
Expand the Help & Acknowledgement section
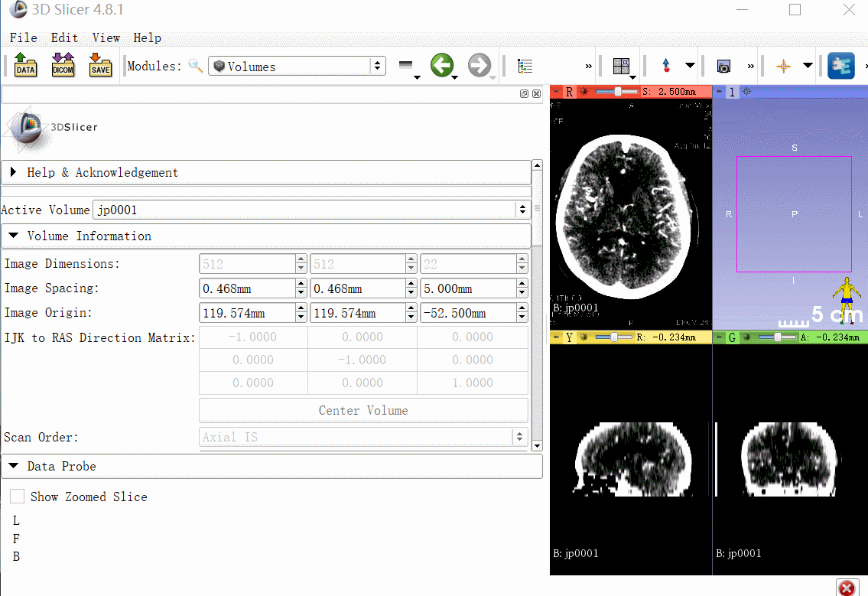266,172
